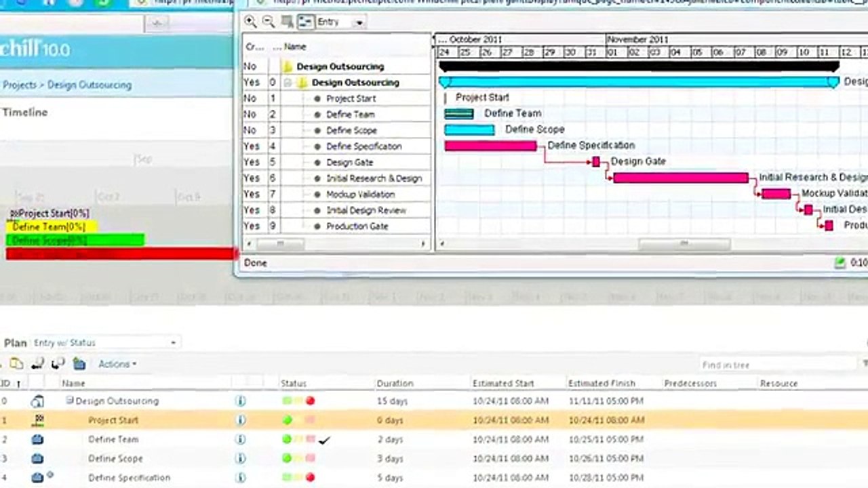868x488 pixels.
Task: Select Define Team row in Gantt list
Action: (337, 115)
